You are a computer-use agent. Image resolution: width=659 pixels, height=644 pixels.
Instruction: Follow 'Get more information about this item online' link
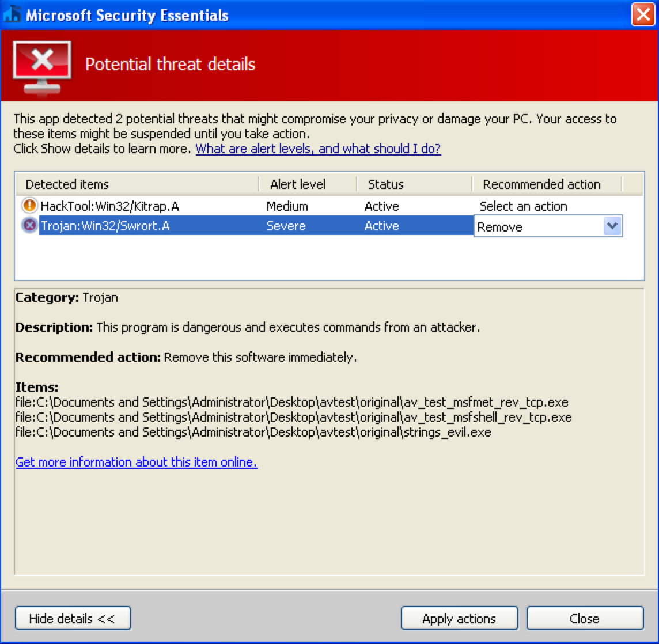point(137,462)
